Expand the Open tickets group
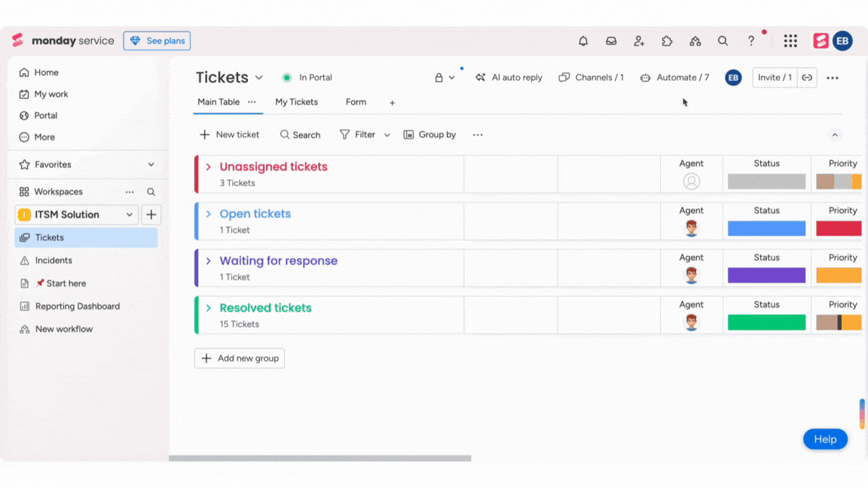 click(x=209, y=214)
